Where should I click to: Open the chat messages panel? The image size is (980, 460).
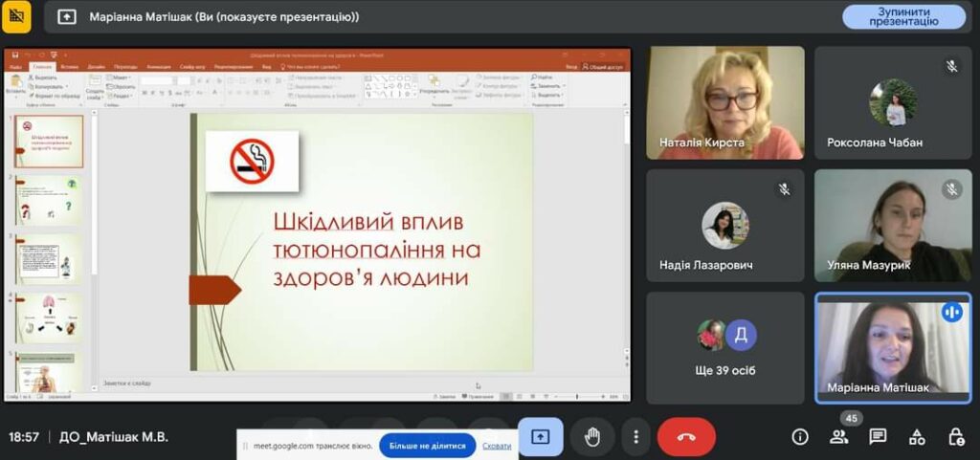(x=878, y=436)
